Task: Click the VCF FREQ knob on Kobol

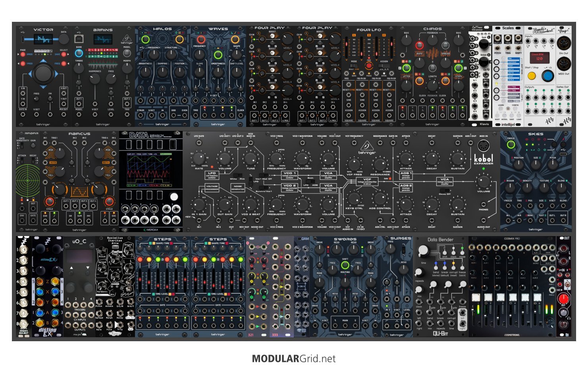Action: (354, 164)
